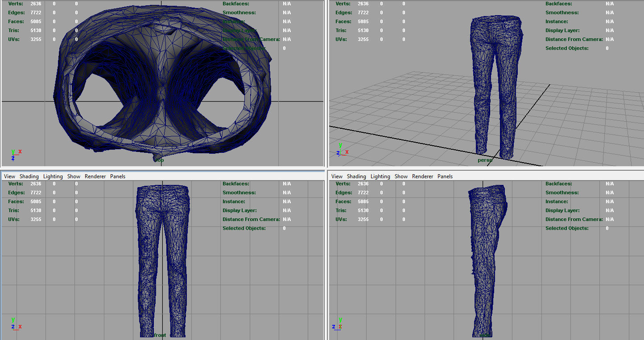Click 'Selected Objects:' label in the front viewport
Screen dimensions: 644x340
[x=244, y=228]
